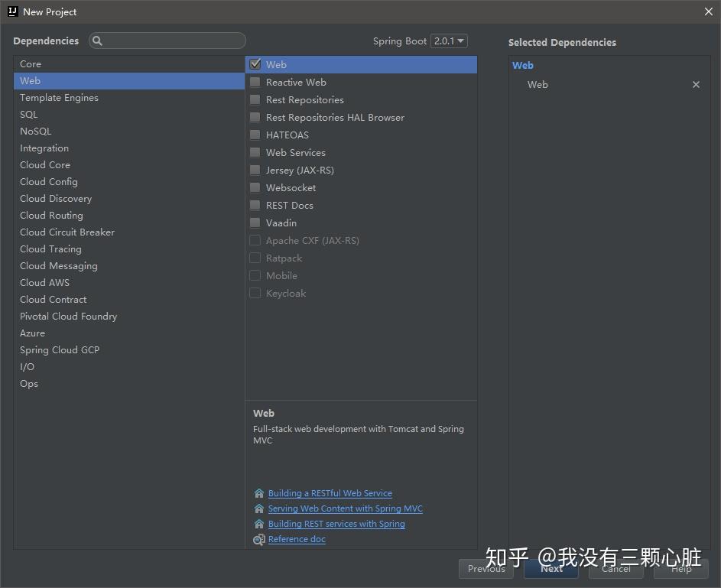721x588 pixels.
Task: Enable the Websocket checkbox
Action: point(255,187)
